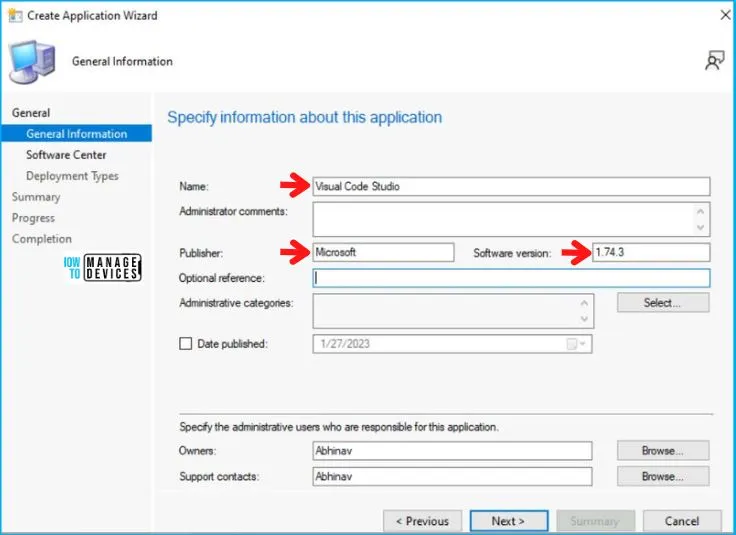Close the Create Application Wizard window
Screen dimensions: 736x535
725,15
